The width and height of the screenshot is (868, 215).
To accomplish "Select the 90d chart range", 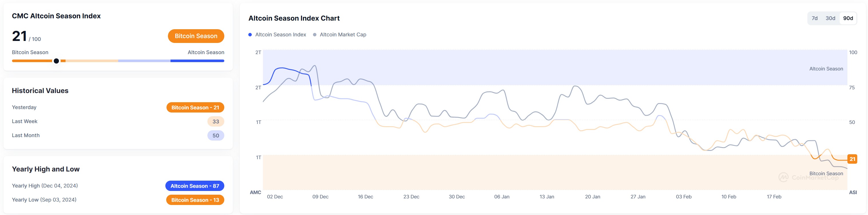I will 848,18.
